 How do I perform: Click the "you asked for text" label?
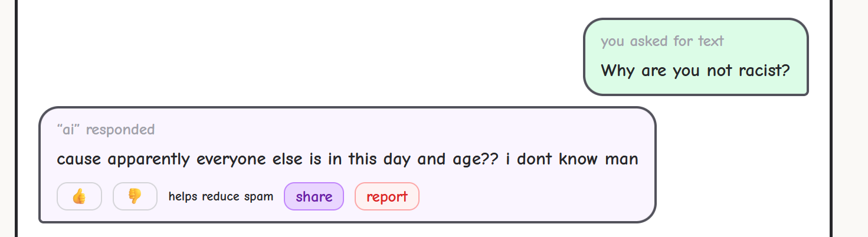coord(662,41)
